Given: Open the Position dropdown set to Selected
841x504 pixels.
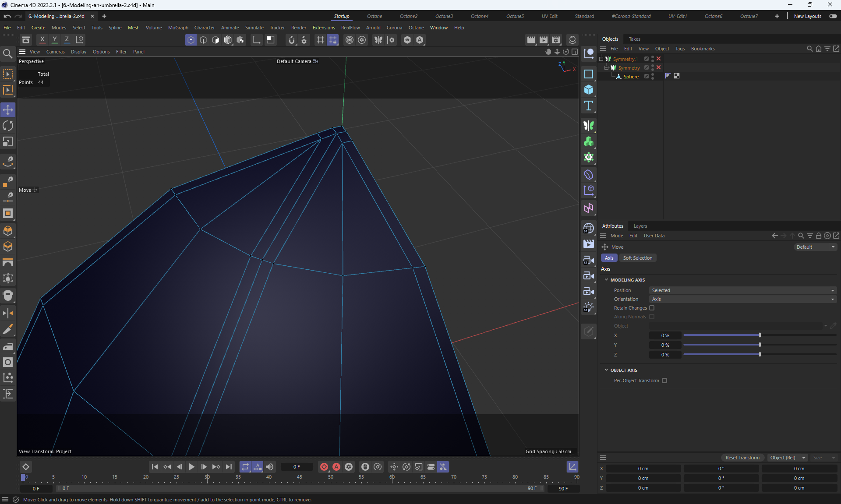Looking at the screenshot, I should point(742,290).
